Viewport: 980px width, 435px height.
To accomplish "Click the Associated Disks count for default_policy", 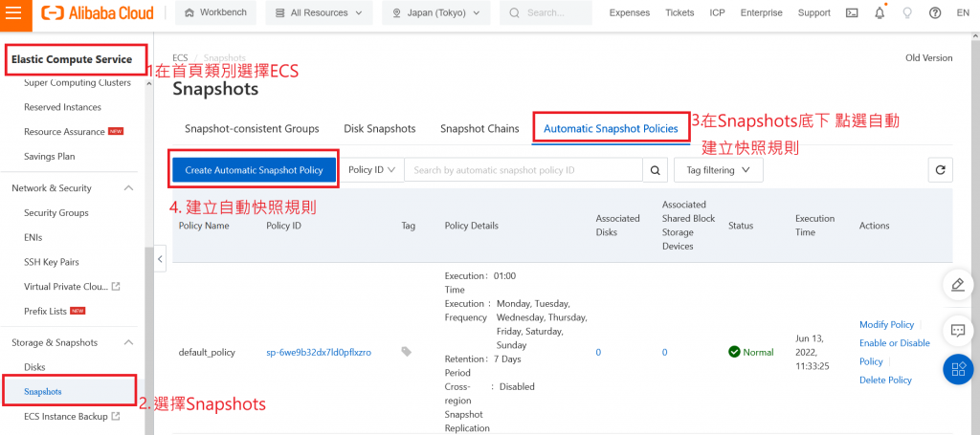I will (x=598, y=352).
